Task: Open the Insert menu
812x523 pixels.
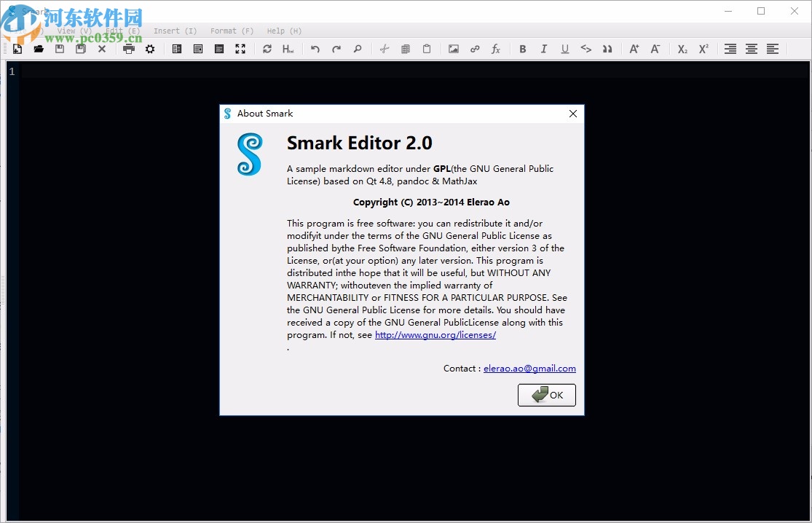Action: 175,31
